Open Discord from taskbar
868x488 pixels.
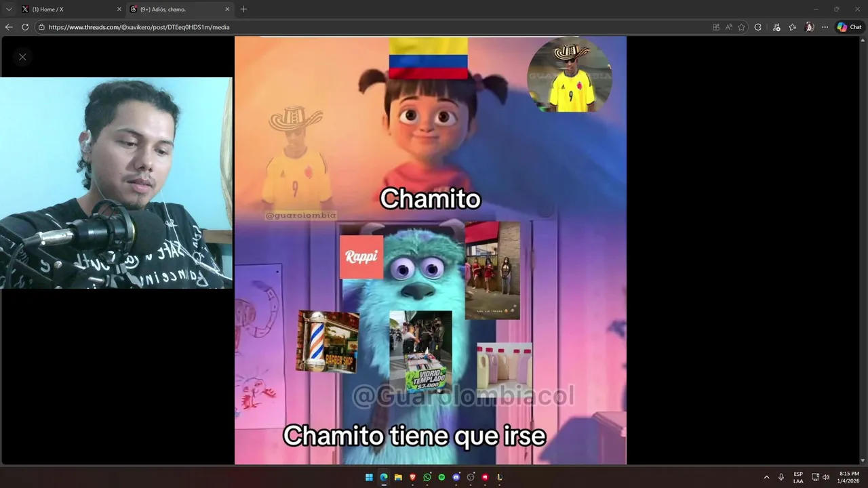point(456,477)
